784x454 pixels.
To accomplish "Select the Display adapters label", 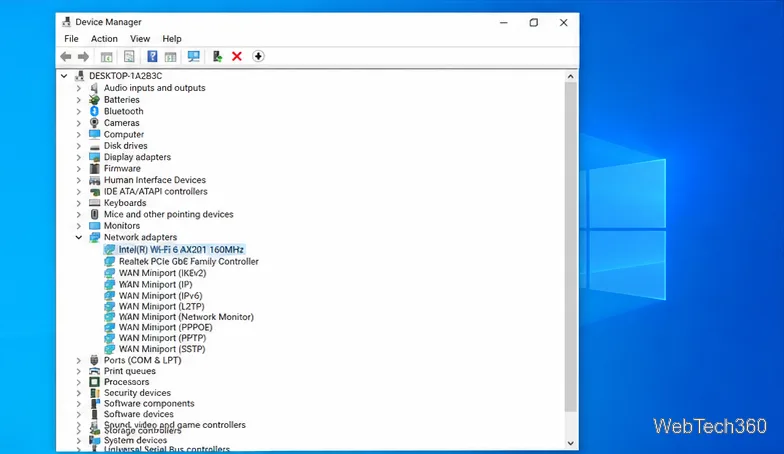I will [137, 157].
